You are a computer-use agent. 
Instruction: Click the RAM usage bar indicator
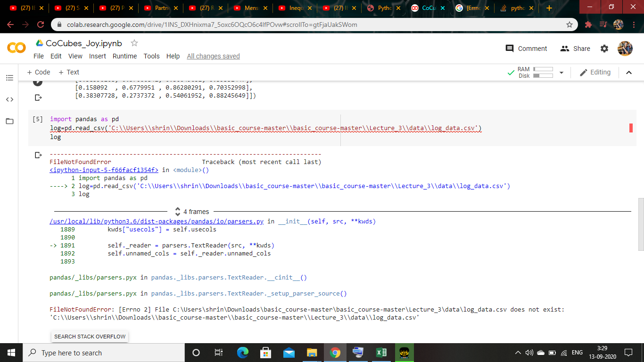click(543, 69)
